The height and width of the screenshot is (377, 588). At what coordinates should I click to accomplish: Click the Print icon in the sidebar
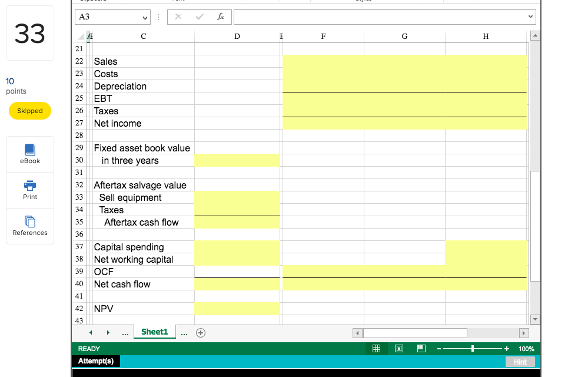[x=29, y=190]
